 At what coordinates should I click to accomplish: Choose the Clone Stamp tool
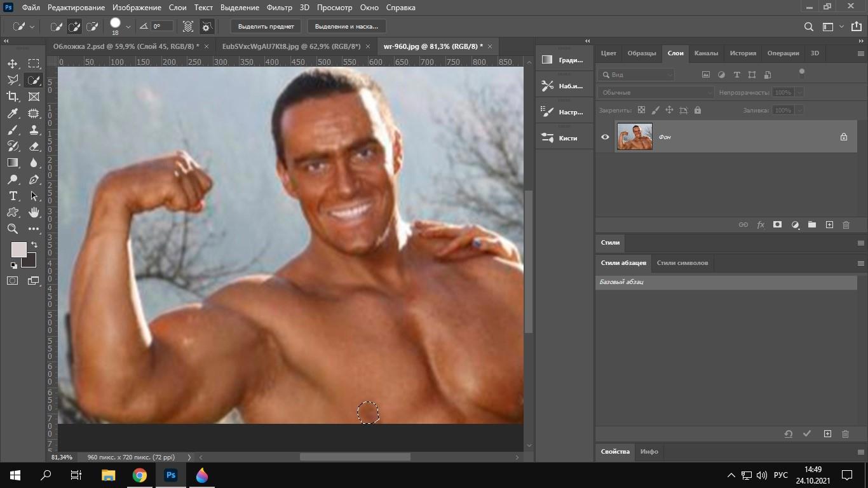coord(34,130)
